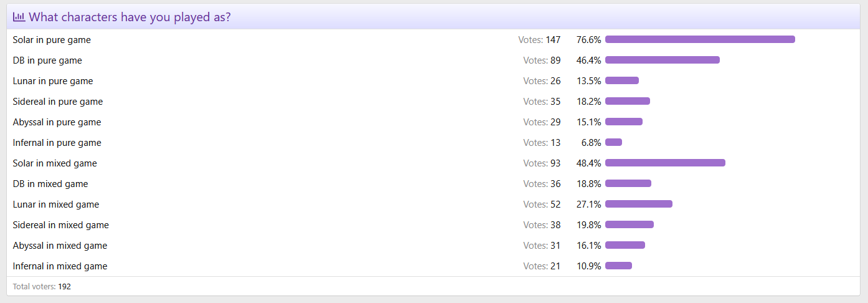The height and width of the screenshot is (303, 868).
Task: Click the 'Sidereal in pure game' option text
Action: [57, 102]
